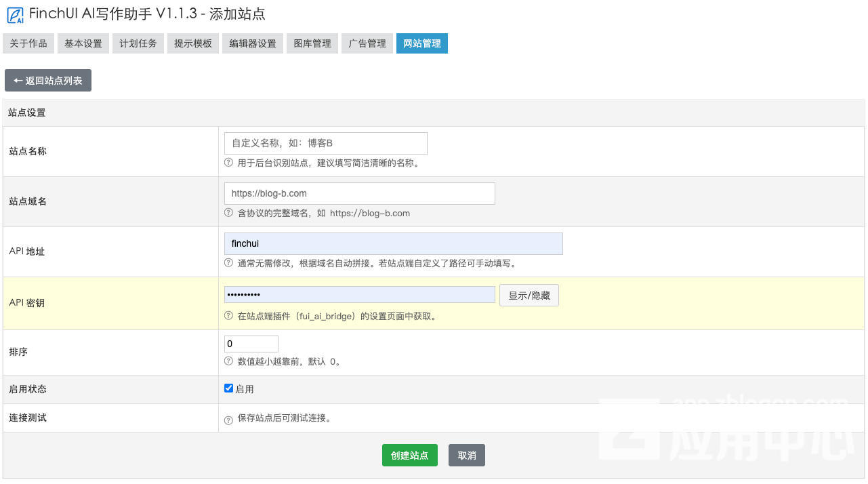This screenshot has width=868, height=484.
Task: Click help icon in 连接测试 row
Action: pos(228,419)
